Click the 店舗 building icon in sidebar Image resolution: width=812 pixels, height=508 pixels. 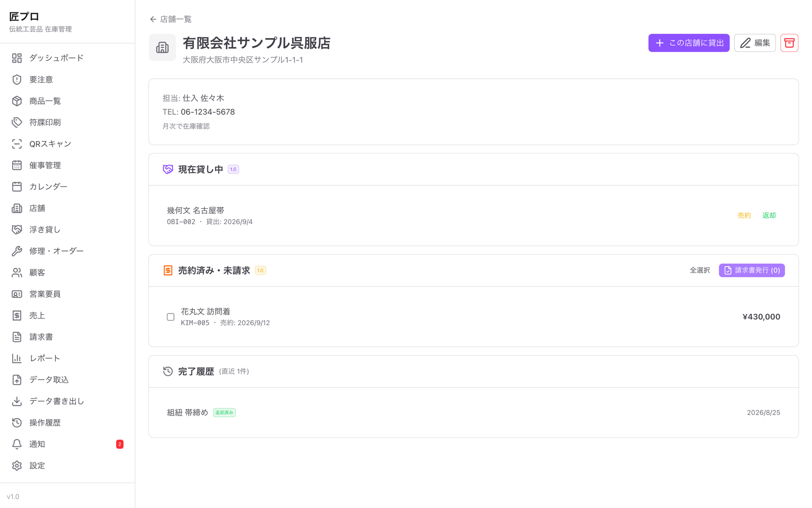tap(17, 208)
